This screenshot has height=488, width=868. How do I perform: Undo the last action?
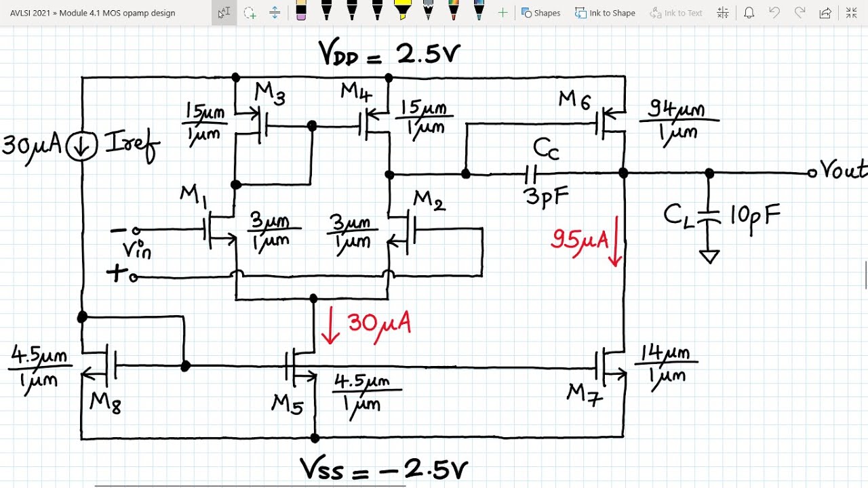(x=774, y=13)
